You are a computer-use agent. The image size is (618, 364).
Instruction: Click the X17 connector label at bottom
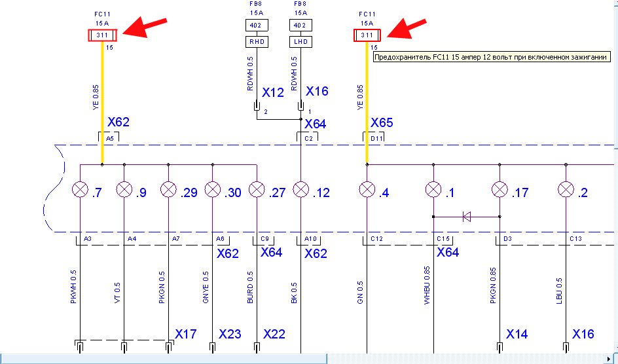coord(186,334)
